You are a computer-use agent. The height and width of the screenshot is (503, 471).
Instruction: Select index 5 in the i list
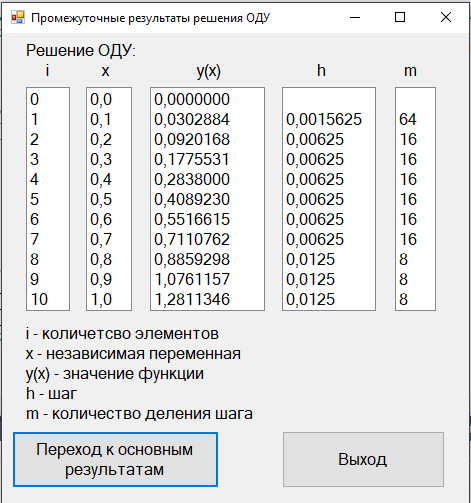(35, 199)
